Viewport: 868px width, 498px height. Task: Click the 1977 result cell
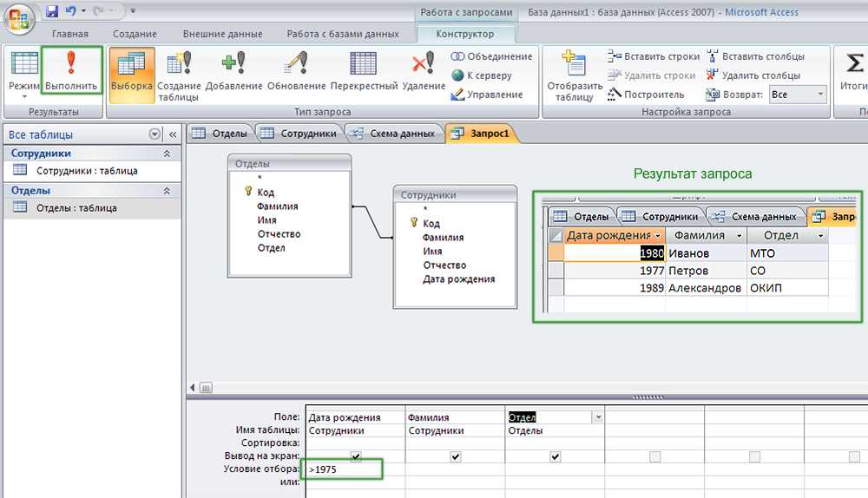[615, 271]
